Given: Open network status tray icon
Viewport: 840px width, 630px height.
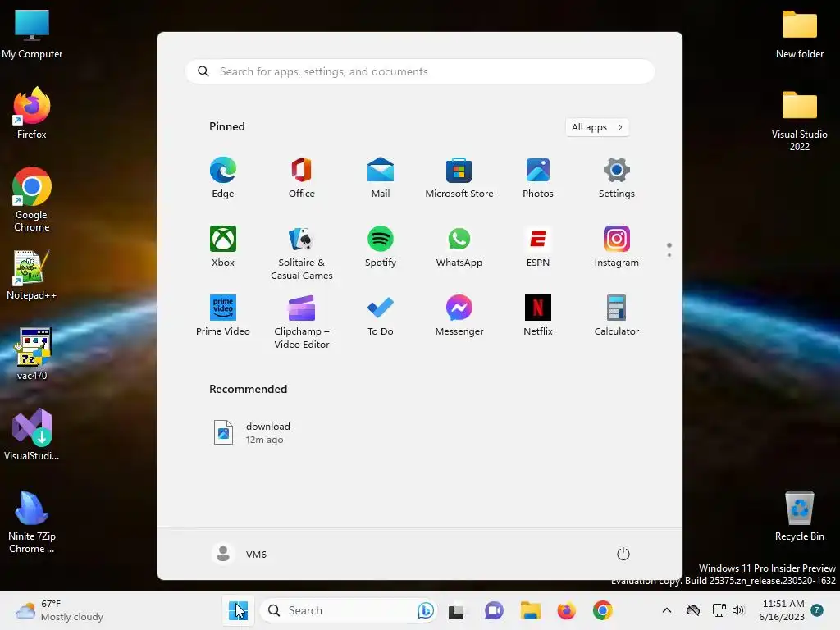Looking at the screenshot, I should tap(719, 610).
